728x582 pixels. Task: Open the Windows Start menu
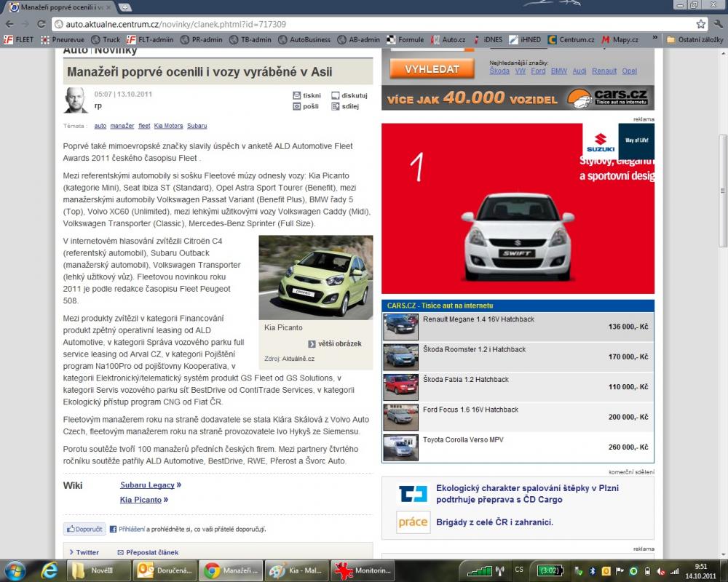pyautogui.click(x=15, y=570)
